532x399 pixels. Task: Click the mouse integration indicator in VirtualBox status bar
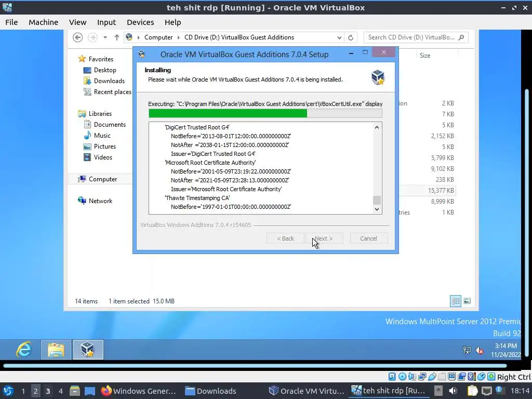pyautogui.click(x=482, y=376)
